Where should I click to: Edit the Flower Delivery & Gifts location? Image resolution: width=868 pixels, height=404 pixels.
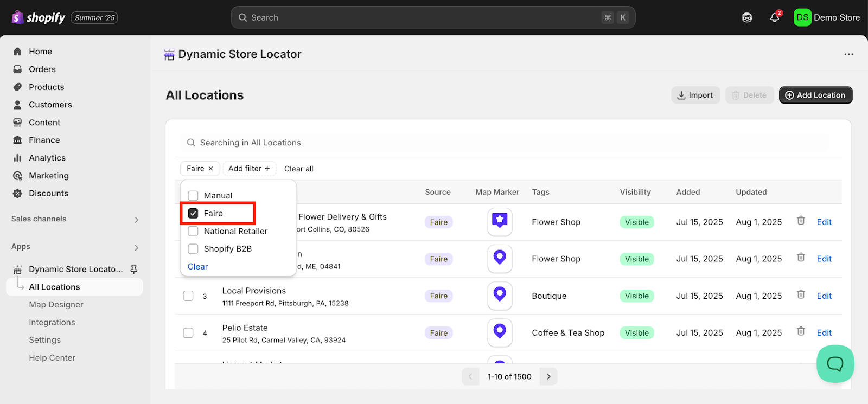click(x=824, y=222)
